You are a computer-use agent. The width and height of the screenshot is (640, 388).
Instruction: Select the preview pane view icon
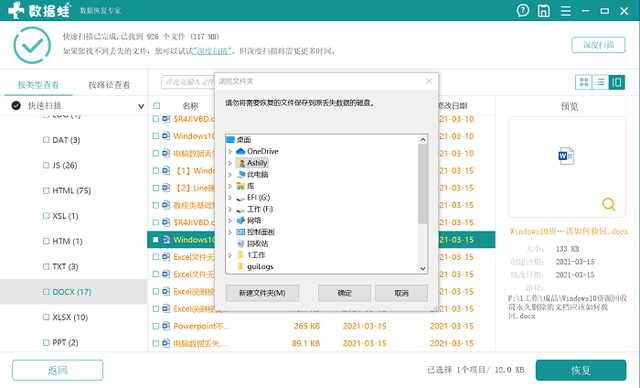click(x=617, y=82)
